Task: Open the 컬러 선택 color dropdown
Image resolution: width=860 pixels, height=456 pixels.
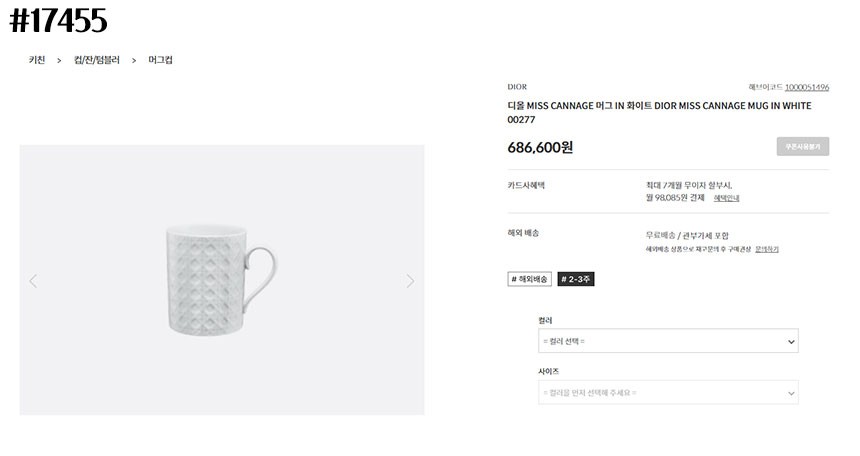Action: pos(668,342)
